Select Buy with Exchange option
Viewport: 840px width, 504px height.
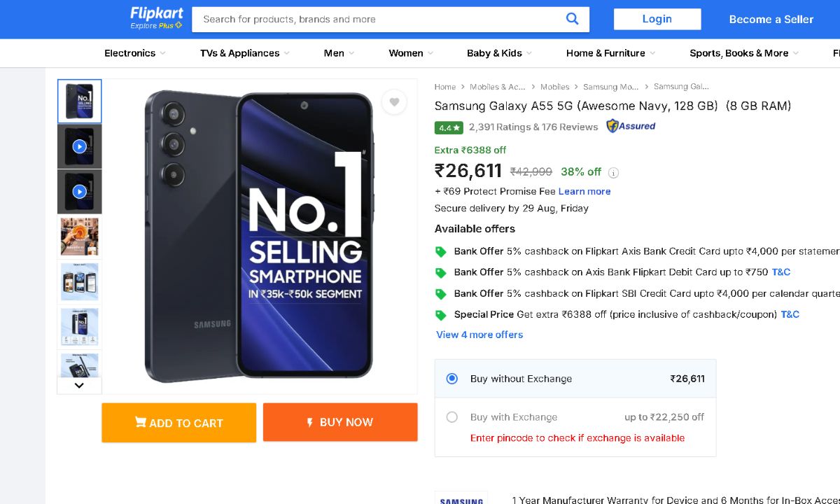(x=452, y=417)
